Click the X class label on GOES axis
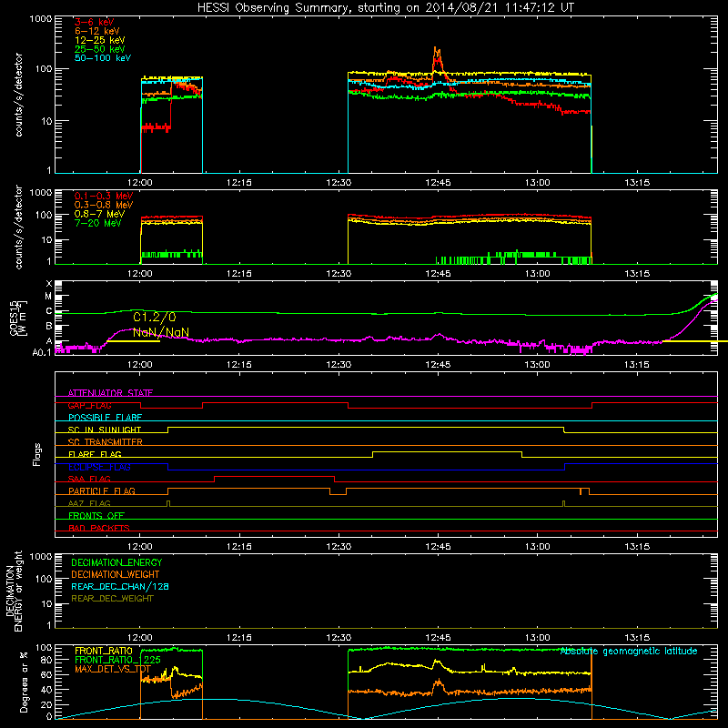728x728 pixels. 49,284
